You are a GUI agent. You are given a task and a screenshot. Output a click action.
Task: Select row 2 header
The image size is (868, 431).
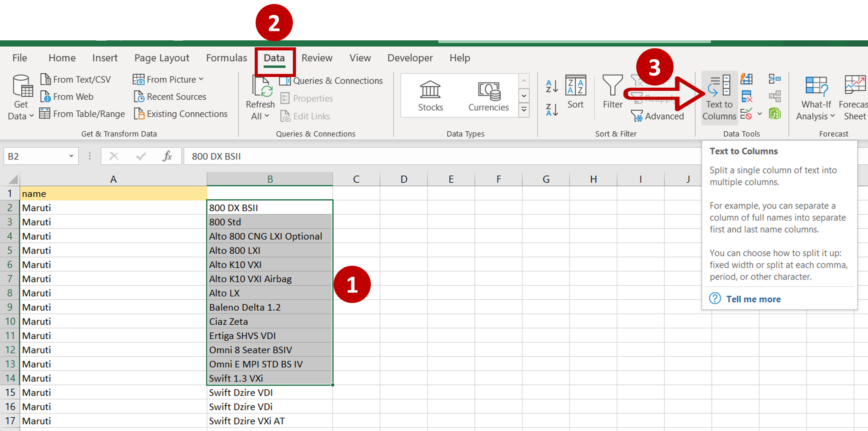(x=10, y=208)
